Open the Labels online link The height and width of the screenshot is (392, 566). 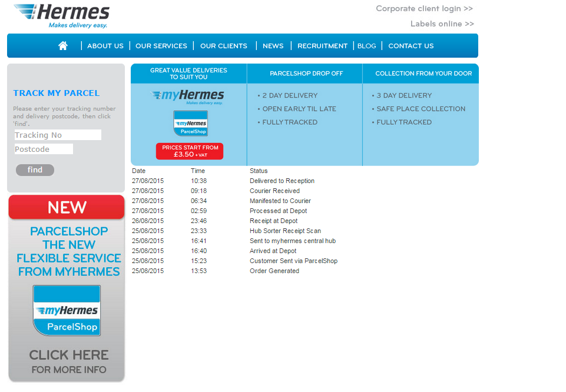tap(442, 24)
